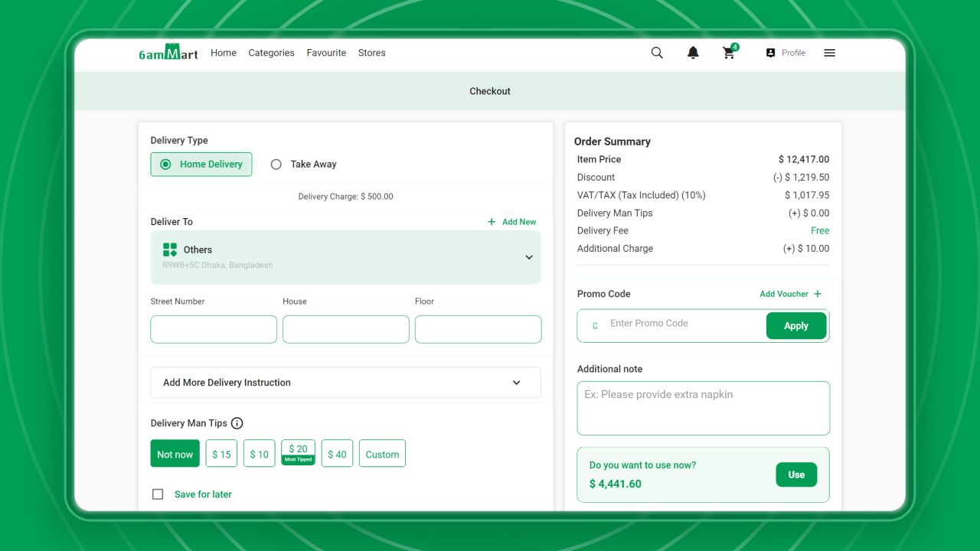Focus the Enter Promo Code field
Screen dimensions: 980x551
[685, 324]
